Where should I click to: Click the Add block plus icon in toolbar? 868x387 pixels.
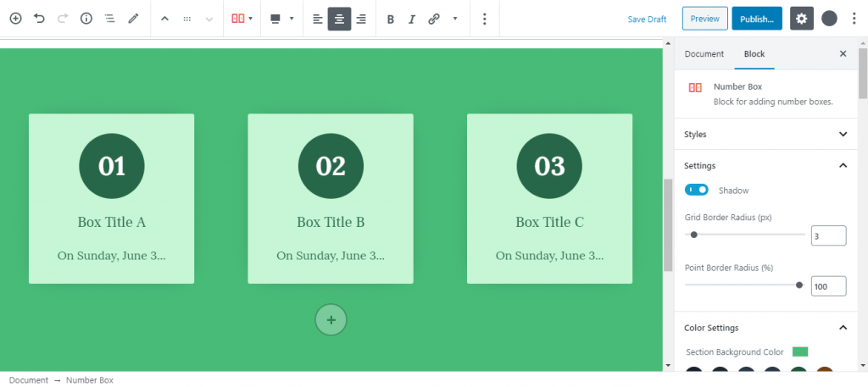click(15, 19)
